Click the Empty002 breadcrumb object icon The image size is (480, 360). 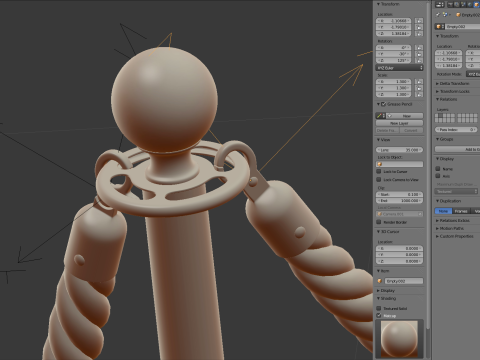[x=459, y=15]
